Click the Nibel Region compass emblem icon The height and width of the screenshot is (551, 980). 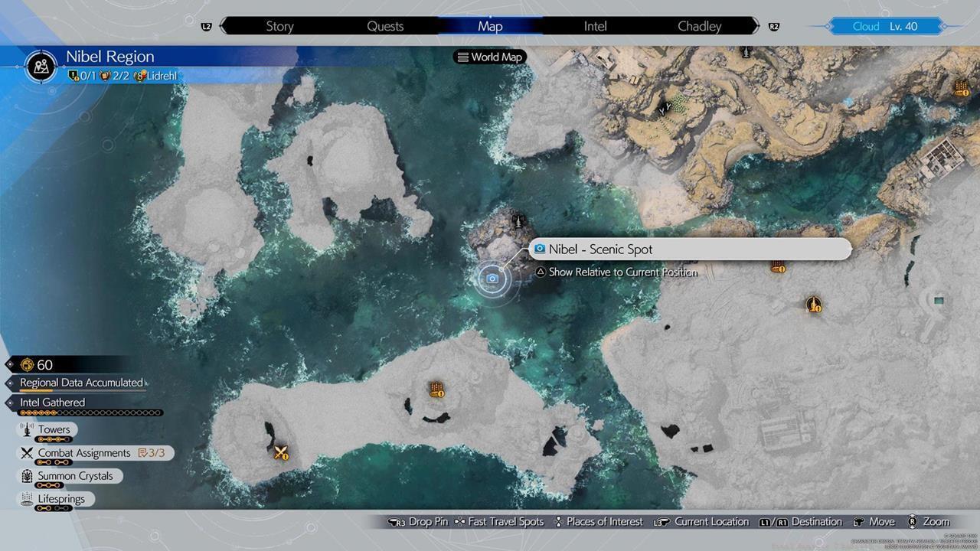point(41,66)
